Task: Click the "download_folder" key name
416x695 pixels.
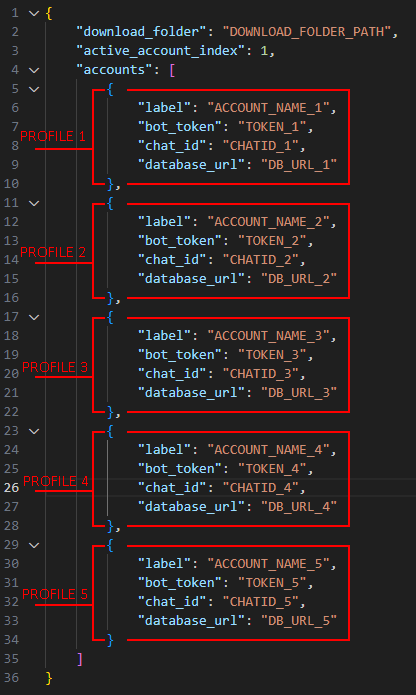Action: [138, 32]
